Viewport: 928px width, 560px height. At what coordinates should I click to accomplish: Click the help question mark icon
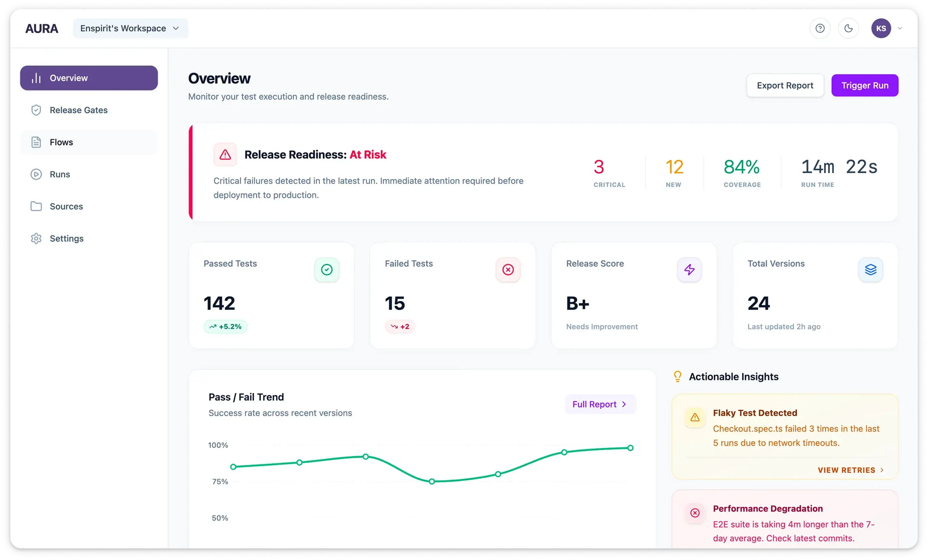[x=820, y=28]
